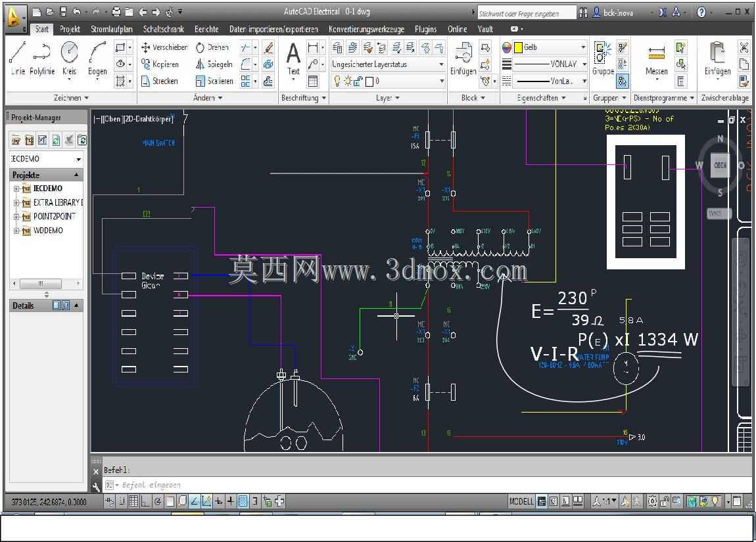The image size is (756, 542).
Task: Open the Berichte ribbon tab
Action: pos(206,29)
